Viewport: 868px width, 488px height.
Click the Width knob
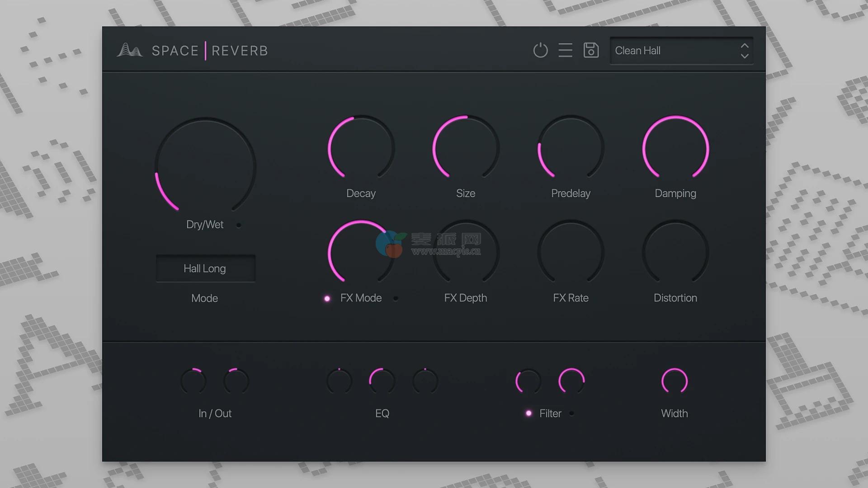point(674,381)
